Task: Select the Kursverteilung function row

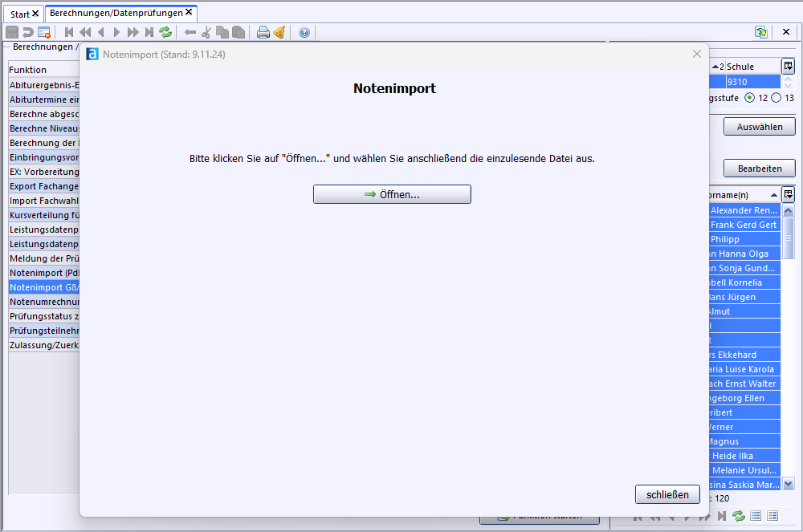Action: (44, 215)
